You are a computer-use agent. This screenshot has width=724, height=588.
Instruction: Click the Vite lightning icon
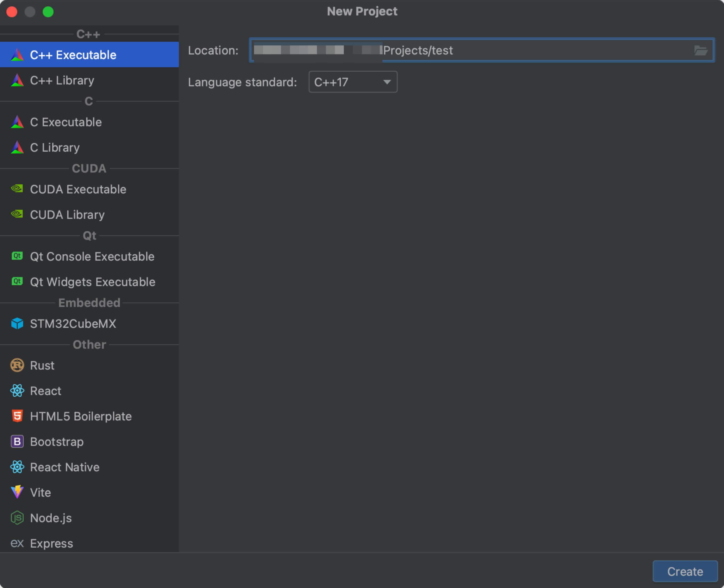(x=17, y=492)
